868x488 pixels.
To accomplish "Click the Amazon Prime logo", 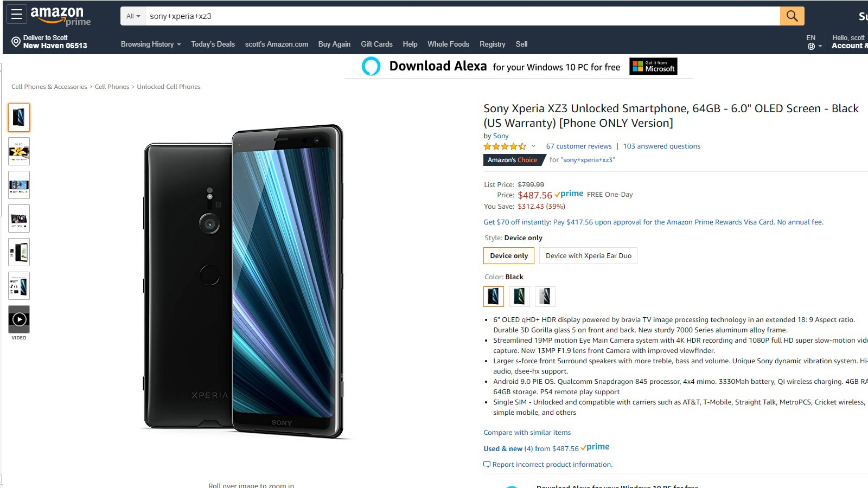I will point(60,16).
